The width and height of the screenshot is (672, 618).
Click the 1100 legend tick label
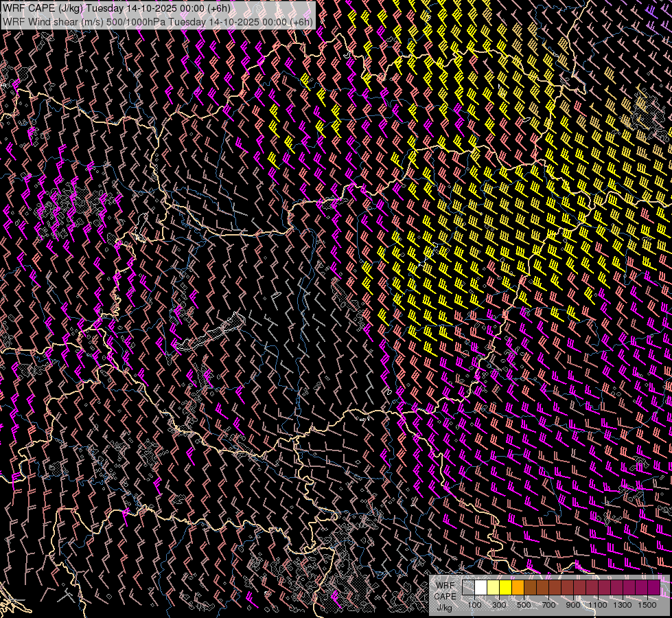pos(598,605)
